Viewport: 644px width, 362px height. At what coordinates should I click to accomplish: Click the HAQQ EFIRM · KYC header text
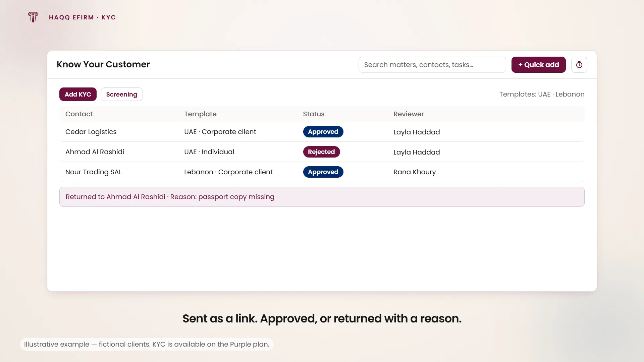point(82,17)
